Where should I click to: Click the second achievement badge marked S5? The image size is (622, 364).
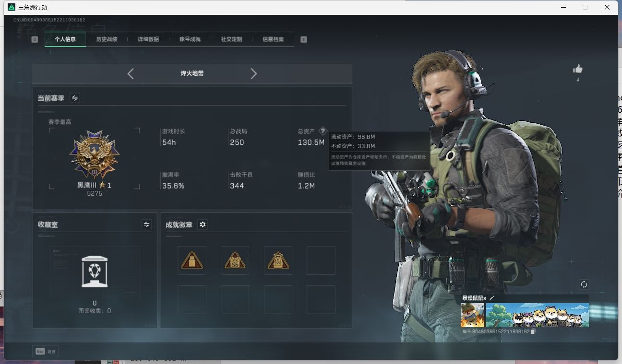click(235, 260)
